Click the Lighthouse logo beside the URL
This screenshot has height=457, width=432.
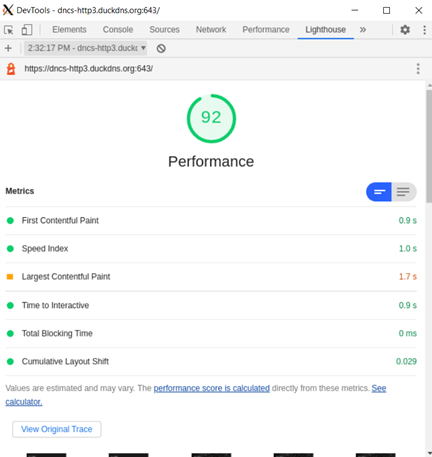11,69
